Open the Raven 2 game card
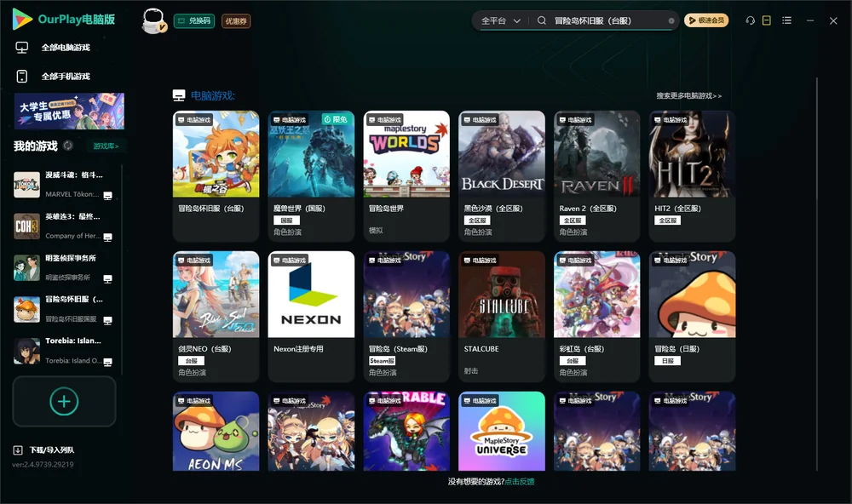This screenshot has width=852, height=504. (x=597, y=176)
